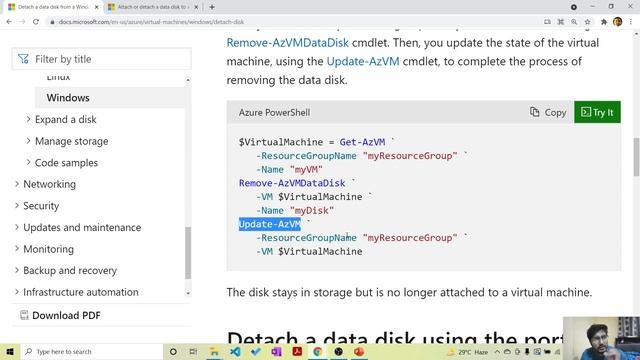Click the page vertical scrollbar thumb
This screenshot has width=640, height=360.
tap(636, 157)
